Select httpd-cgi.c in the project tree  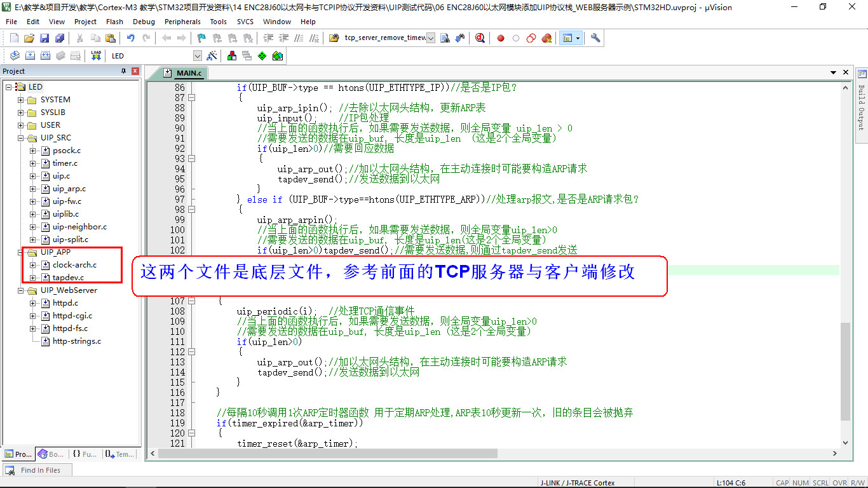pyautogui.click(x=72, y=316)
